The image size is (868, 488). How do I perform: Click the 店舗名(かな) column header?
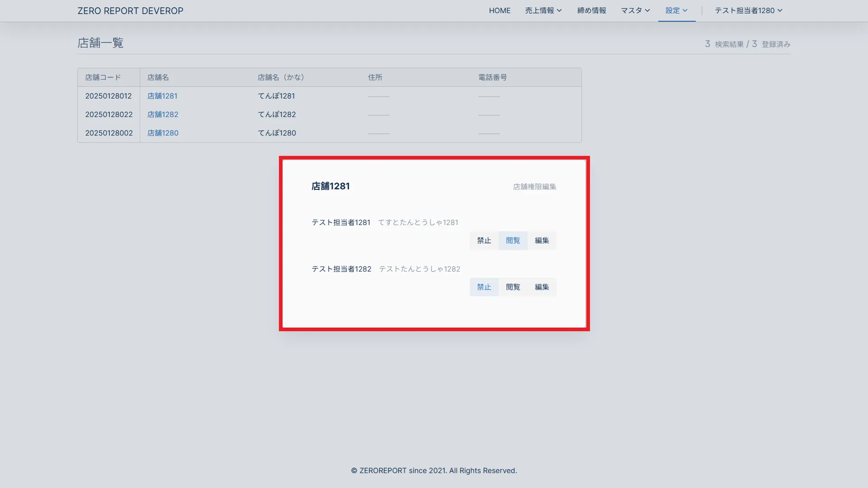[281, 77]
